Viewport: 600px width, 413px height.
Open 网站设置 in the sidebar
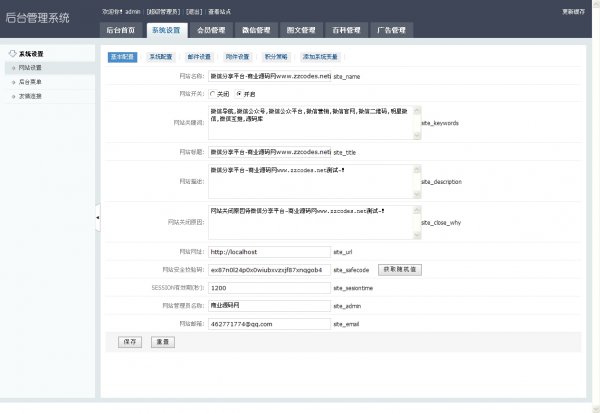pos(30,68)
